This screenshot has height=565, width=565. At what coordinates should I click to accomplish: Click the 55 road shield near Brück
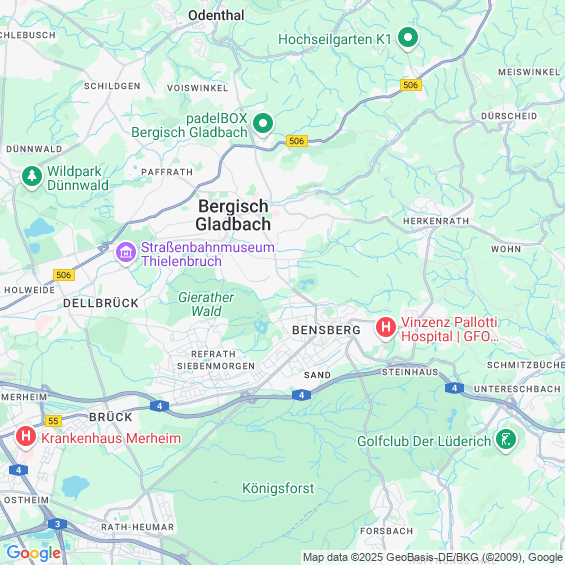[x=53, y=421]
